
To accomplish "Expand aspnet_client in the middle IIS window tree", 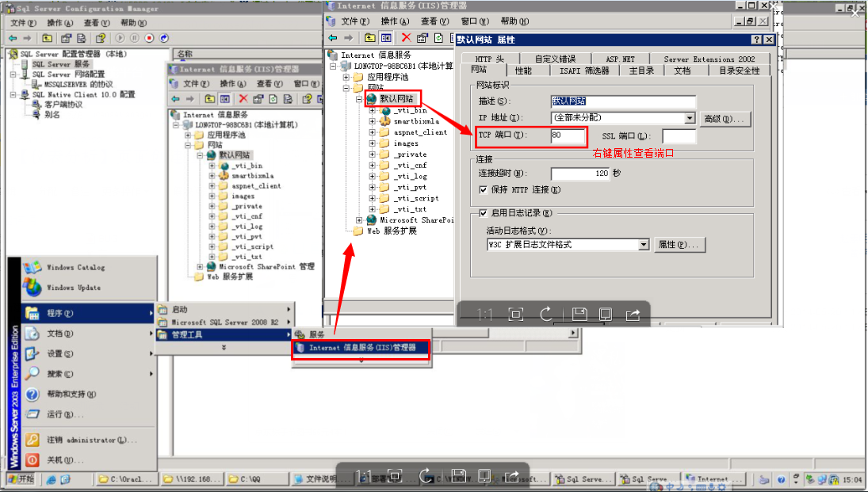I will point(212,186).
